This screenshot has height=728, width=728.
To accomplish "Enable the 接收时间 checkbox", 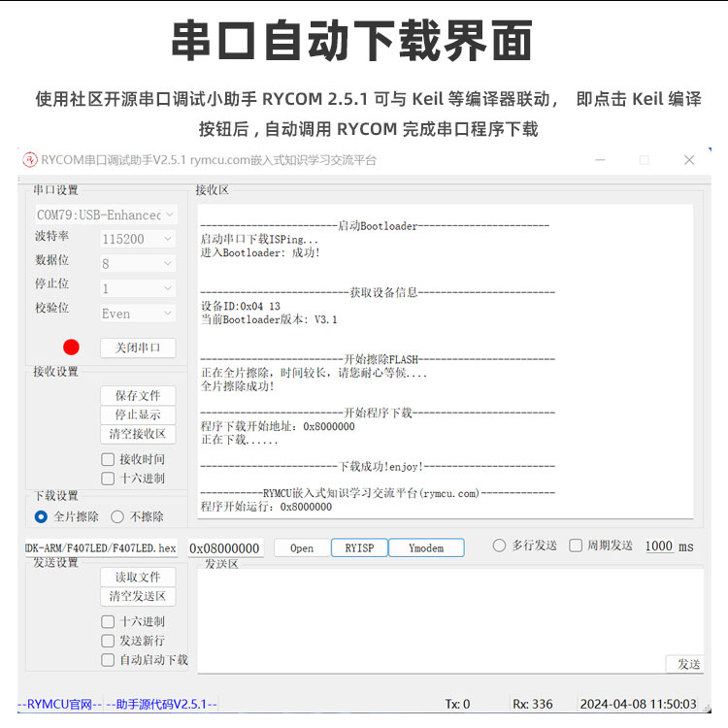I will click(108, 460).
